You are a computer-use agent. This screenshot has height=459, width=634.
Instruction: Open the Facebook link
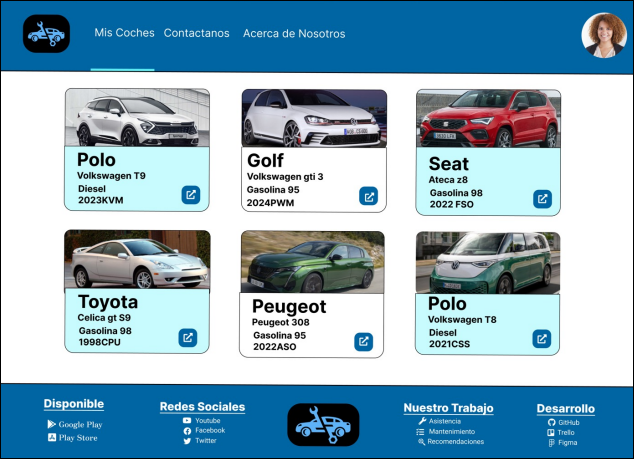210,430
